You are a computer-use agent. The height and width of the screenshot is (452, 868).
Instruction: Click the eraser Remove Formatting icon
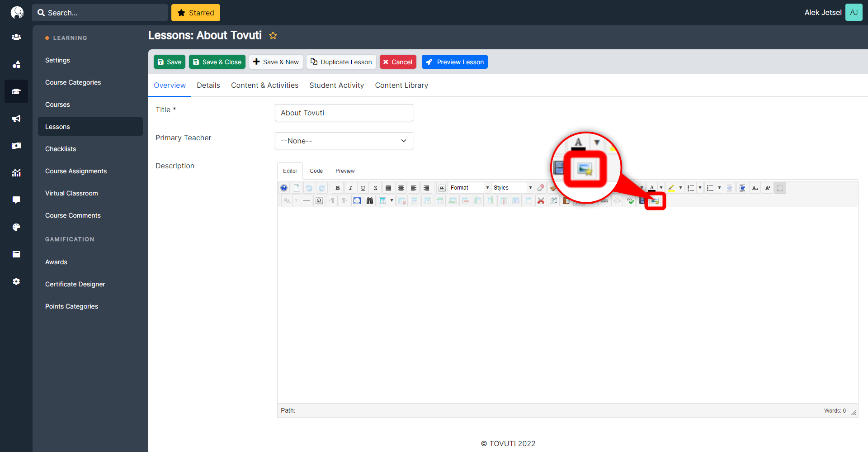coord(541,188)
